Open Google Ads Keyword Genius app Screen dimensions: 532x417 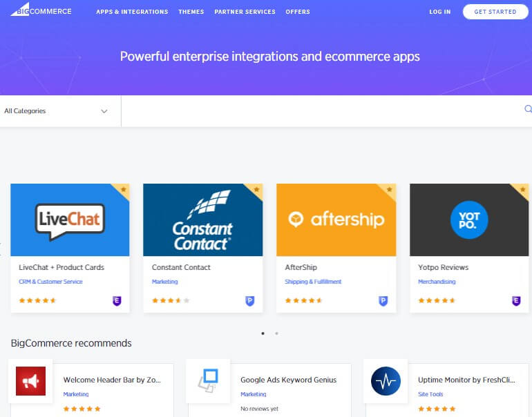(288, 380)
